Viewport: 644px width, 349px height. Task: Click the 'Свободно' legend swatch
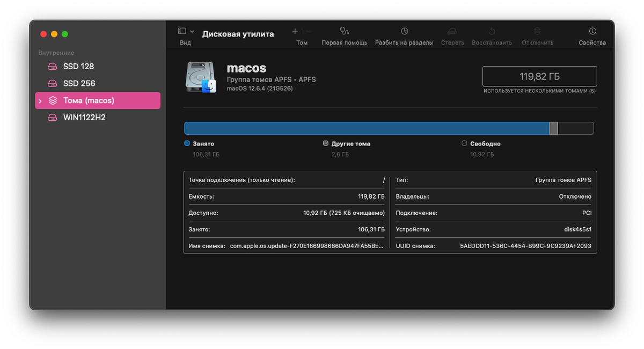(464, 143)
